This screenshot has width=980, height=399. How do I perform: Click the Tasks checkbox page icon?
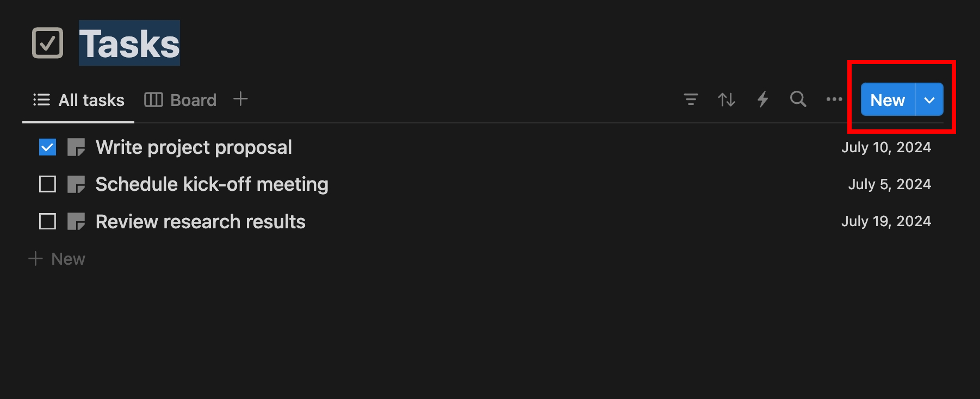48,43
